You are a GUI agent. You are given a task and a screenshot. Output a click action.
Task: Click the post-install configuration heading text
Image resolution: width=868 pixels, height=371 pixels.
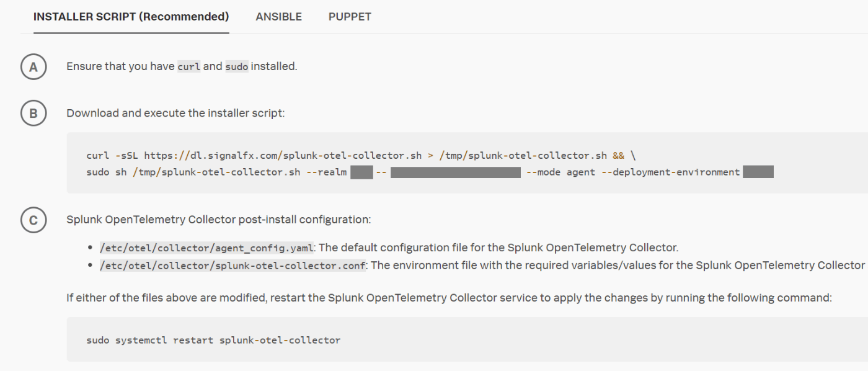click(x=218, y=220)
